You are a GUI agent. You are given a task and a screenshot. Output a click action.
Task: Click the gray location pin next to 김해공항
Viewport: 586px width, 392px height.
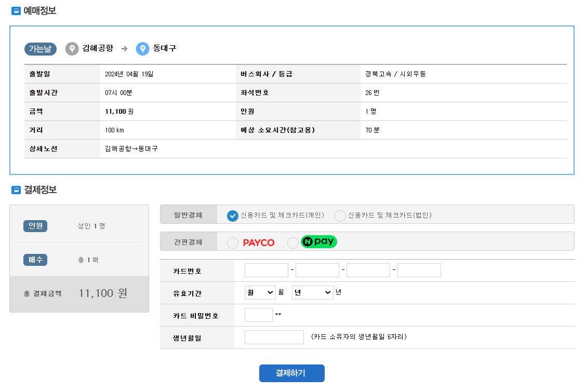coord(71,49)
